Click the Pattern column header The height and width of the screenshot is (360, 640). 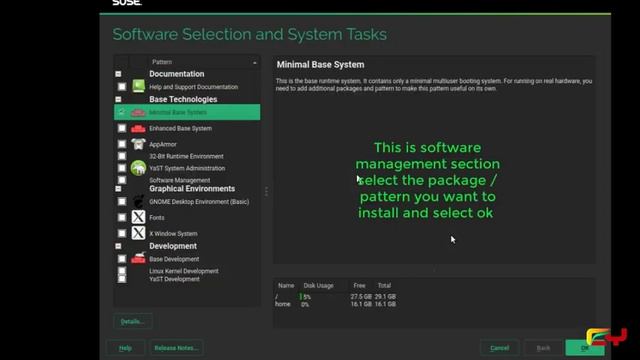tap(204, 62)
